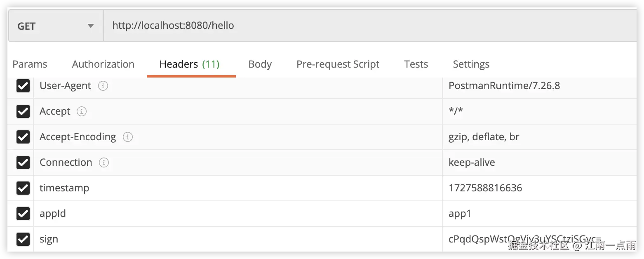Switch to the Tests tab
Screen dimensions: 644x259
pyautogui.click(x=416, y=64)
